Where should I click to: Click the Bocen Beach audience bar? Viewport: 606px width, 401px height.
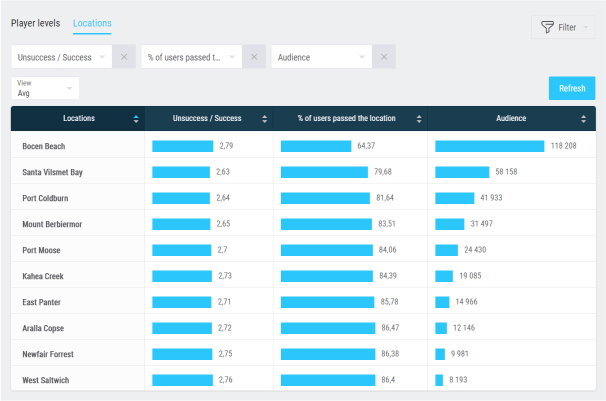pos(490,146)
